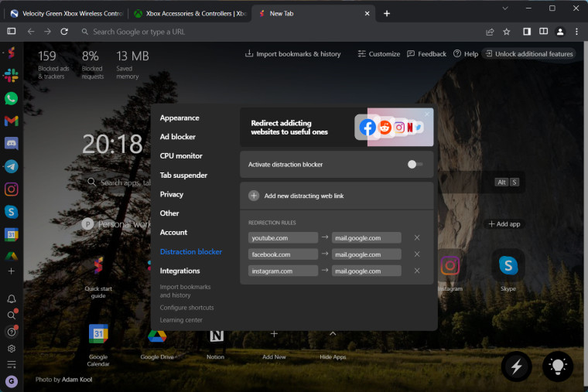588x392 pixels.
Task: Open Google Drive in the left sidebar
Action: (12, 256)
